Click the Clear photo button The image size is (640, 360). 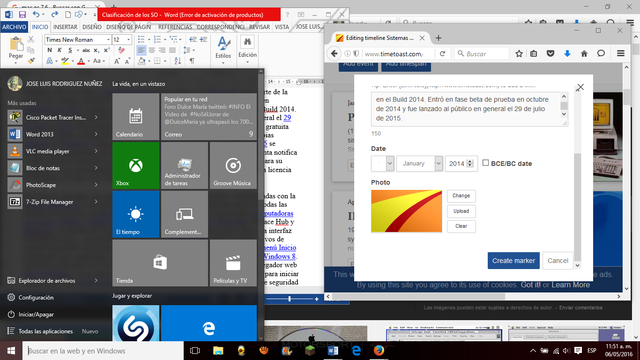click(x=461, y=226)
